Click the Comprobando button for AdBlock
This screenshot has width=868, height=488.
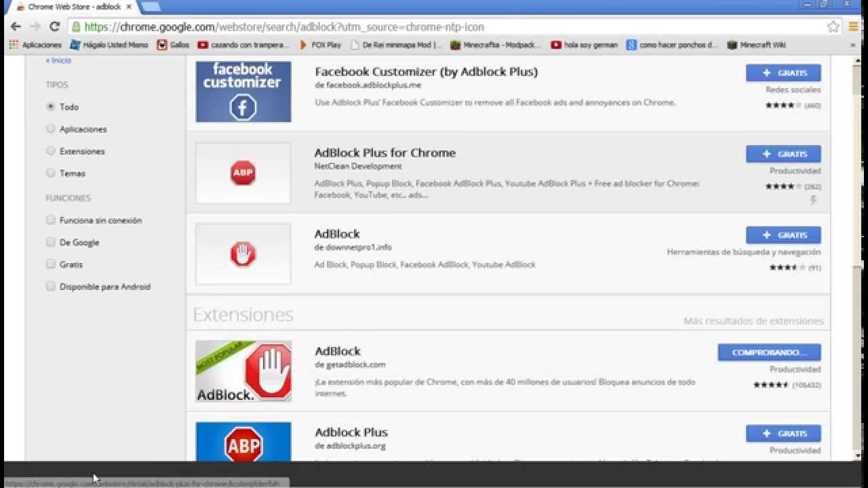pyautogui.click(x=770, y=352)
